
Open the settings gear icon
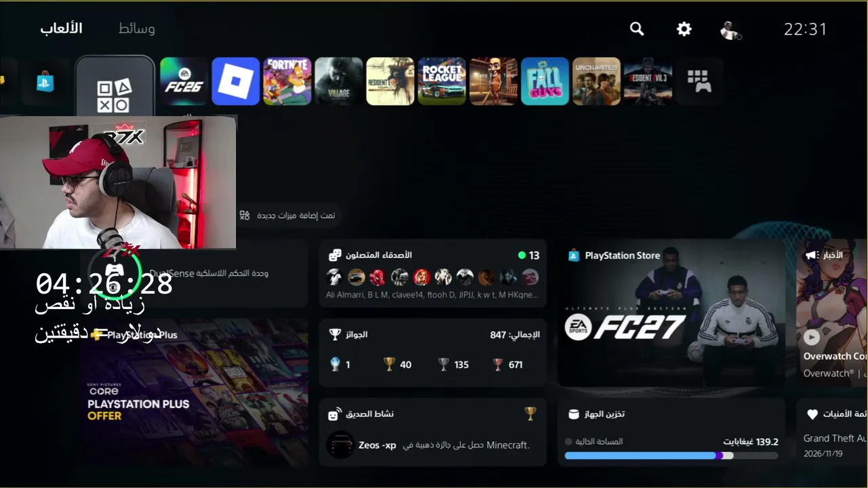coord(684,28)
